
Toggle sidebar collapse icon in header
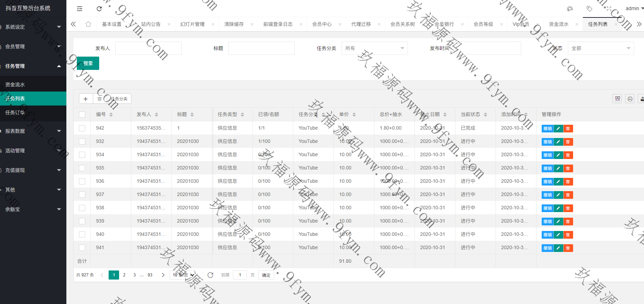pyautogui.click(x=80, y=9)
